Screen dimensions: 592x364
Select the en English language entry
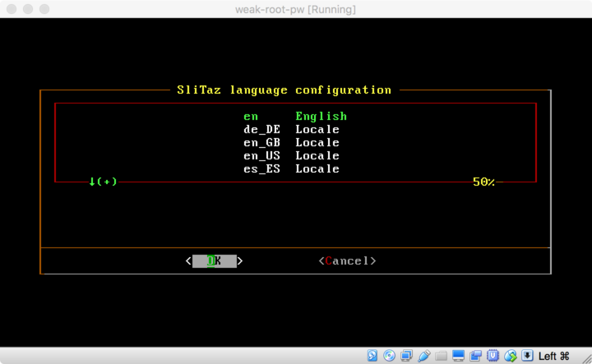[295, 116]
